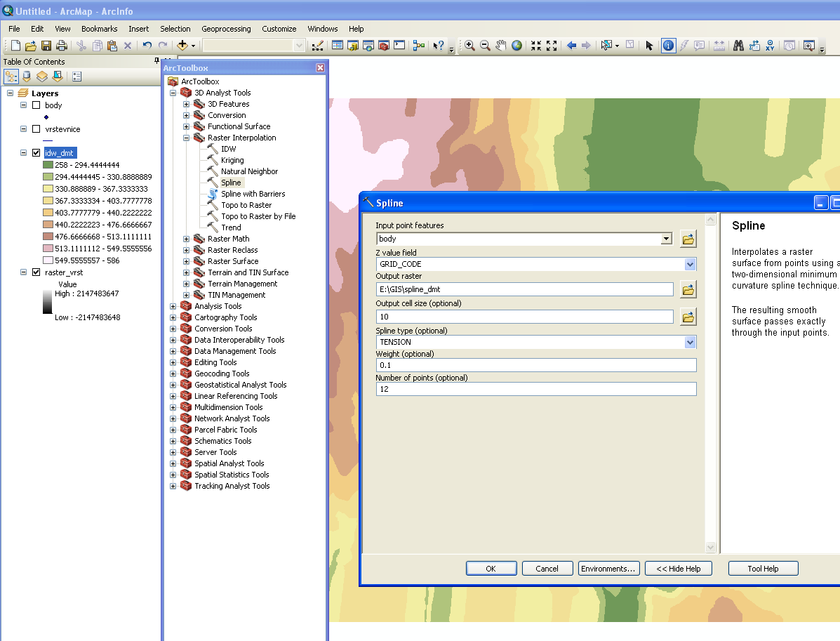Open the Spline type dropdown
The height and width of the screenshot is (641, 840).
tap(690, 342)
